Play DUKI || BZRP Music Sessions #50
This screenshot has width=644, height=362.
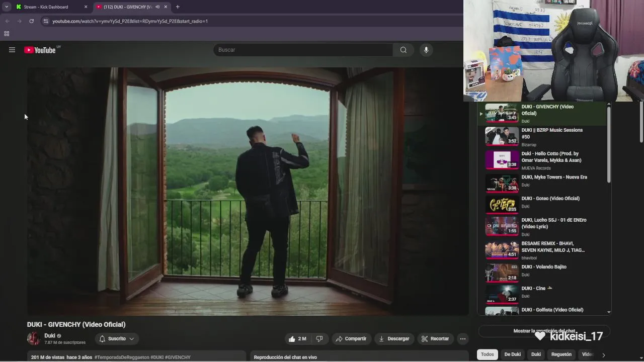click(542, 137)
